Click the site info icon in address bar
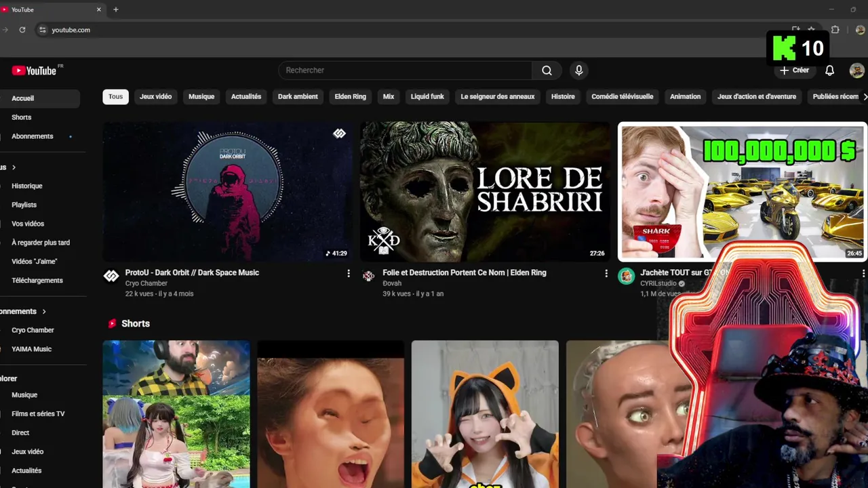The width and height of the screenshot is (868, 488). point(42,30)
